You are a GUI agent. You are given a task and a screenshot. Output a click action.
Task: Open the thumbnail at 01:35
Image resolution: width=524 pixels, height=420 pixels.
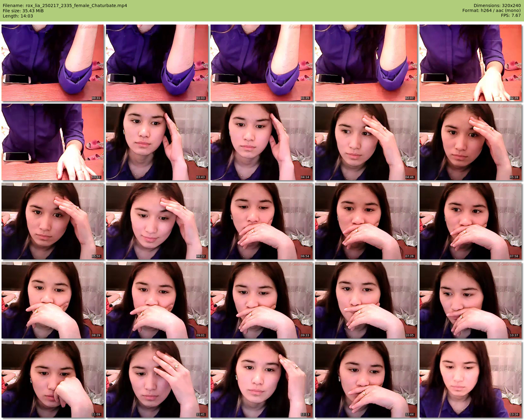coord(261,63)
